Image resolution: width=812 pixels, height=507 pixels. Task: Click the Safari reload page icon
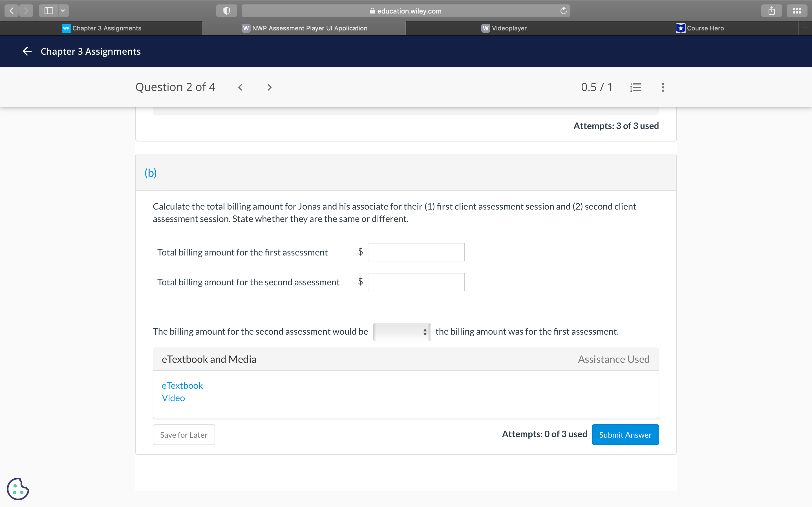(563, 11)
